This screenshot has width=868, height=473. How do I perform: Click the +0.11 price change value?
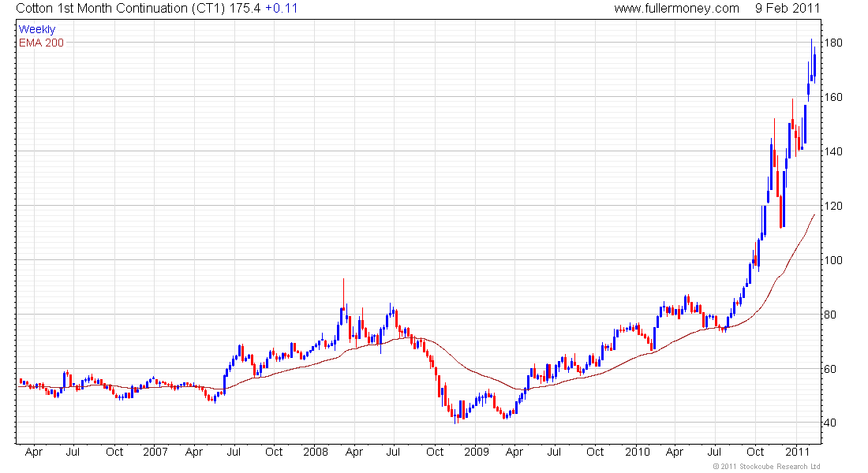click(x=281, y=9)
